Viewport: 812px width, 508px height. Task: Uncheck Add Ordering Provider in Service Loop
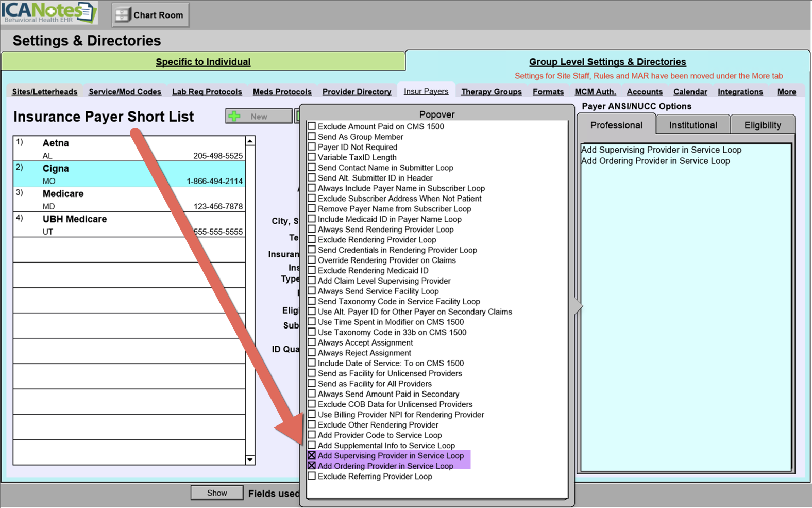tap(312, 466)
